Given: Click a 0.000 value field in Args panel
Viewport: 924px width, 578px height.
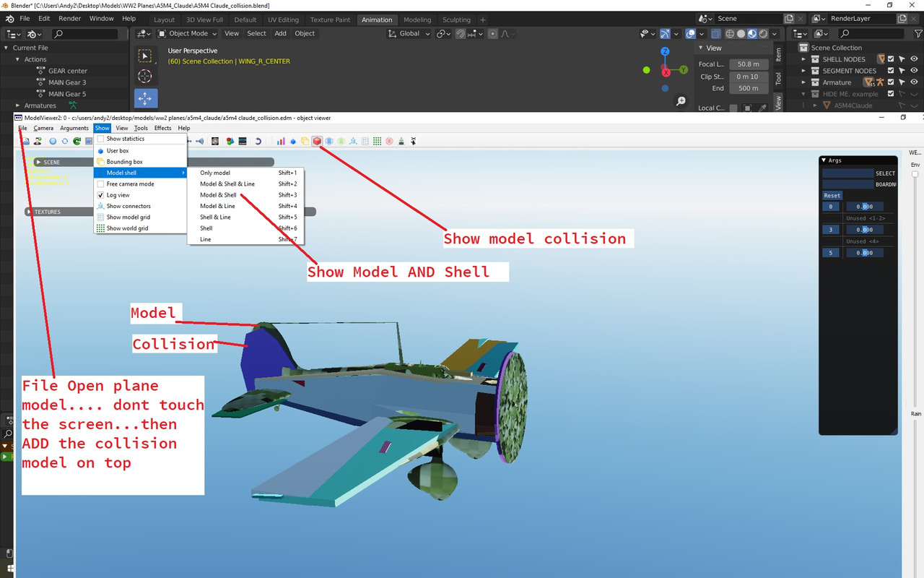Looking at the screenshot, I should 864,206.
